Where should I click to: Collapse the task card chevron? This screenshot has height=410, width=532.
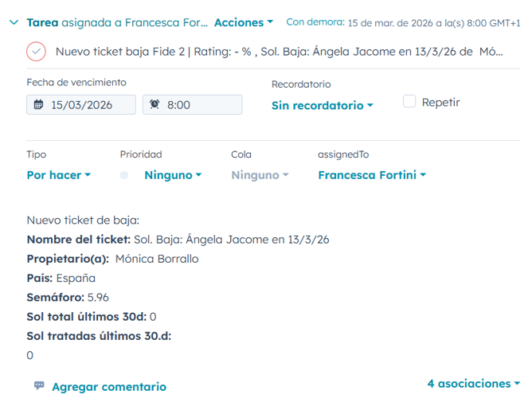point(14,22)
